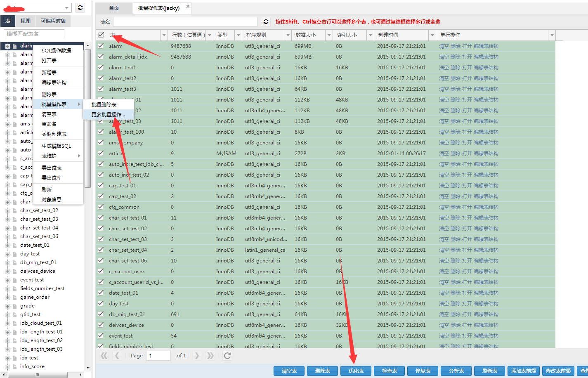Switch to the 视图 sidebar tab
Image resolution: width=588 pixels, height=378 pixels.
pyautogui.click(x=26, y=21)
